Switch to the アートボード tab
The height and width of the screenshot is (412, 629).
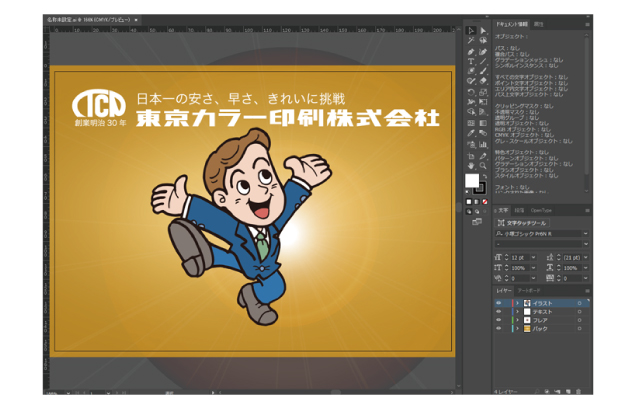pyautogui.click(x=529, y=290)
